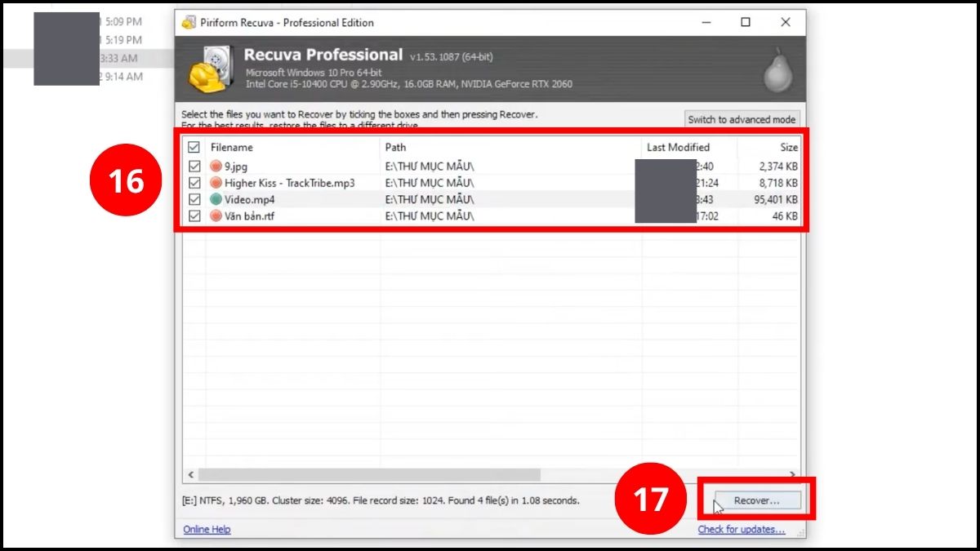Untick the checkbox for Văn bản.rtf

[194, 216]
